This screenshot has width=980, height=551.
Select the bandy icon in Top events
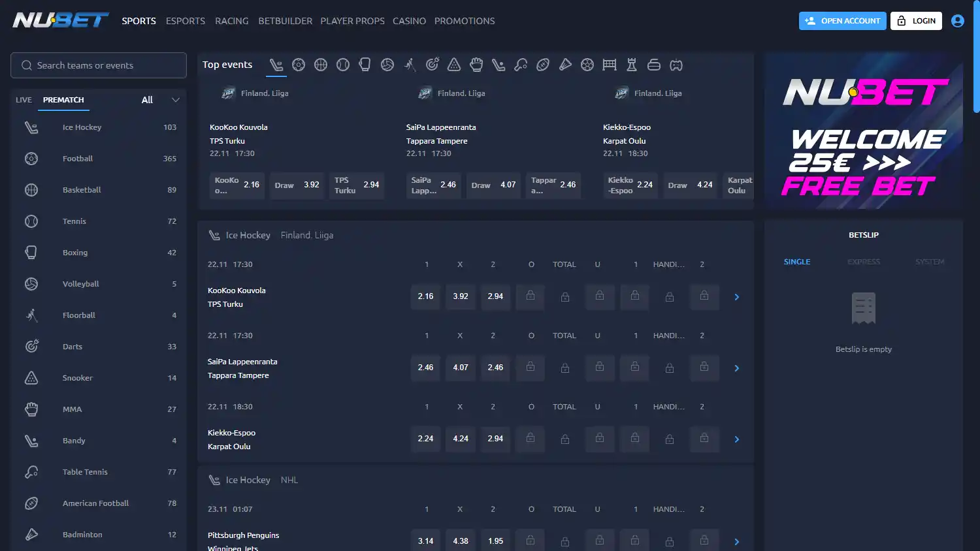[498, 65]
